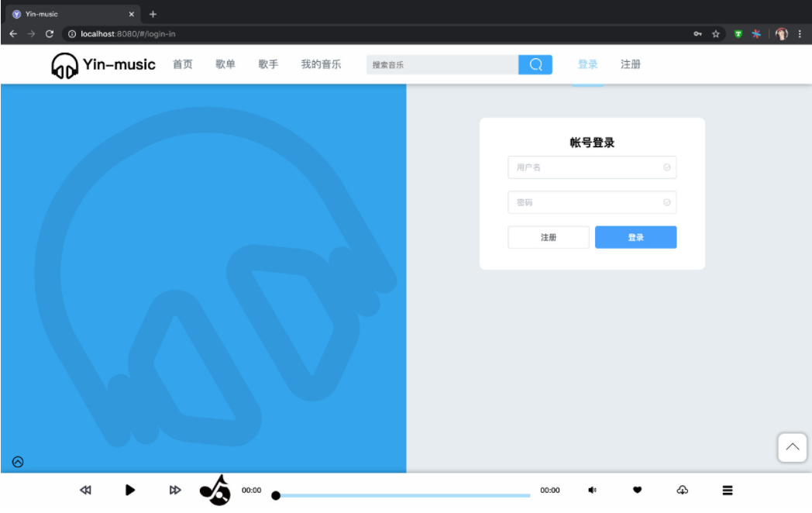Open playlist with hamburger icon

[728, 491]
